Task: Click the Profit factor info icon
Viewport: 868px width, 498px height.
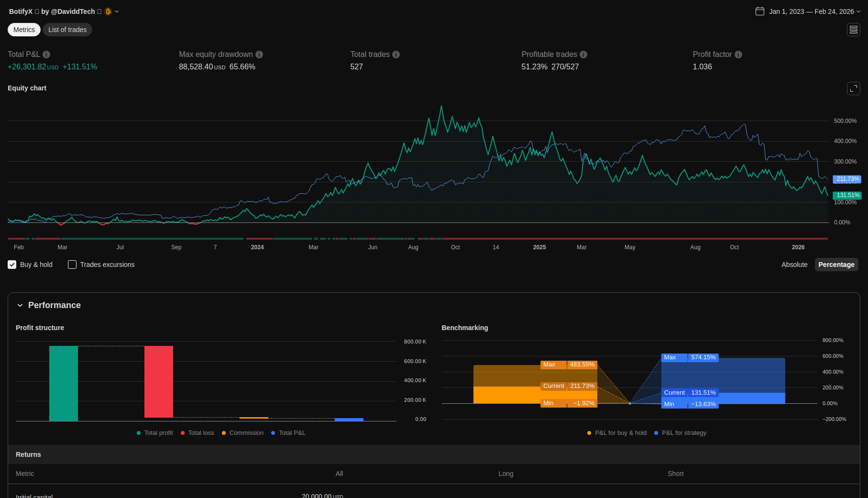Action: [x=738, y=55]
